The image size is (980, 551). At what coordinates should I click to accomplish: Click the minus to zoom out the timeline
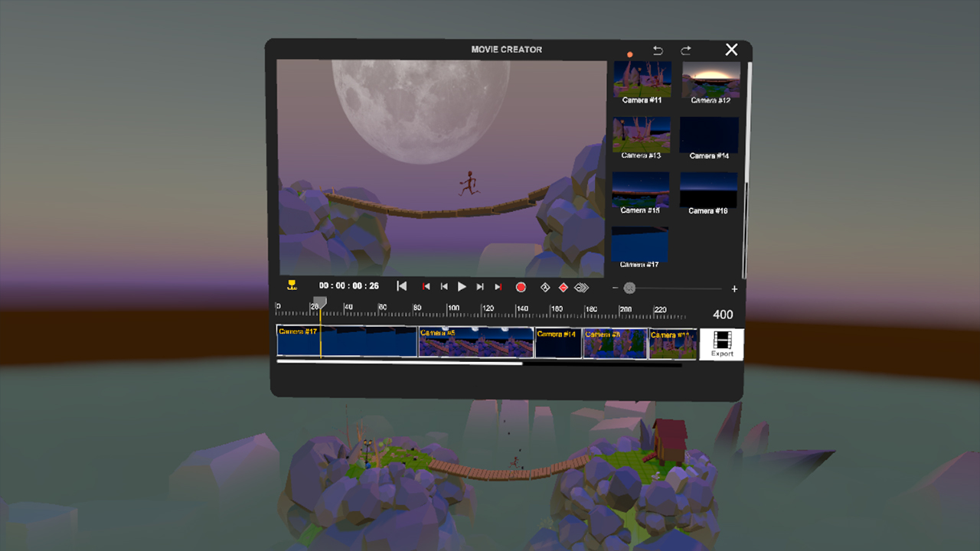pos(615,288)
